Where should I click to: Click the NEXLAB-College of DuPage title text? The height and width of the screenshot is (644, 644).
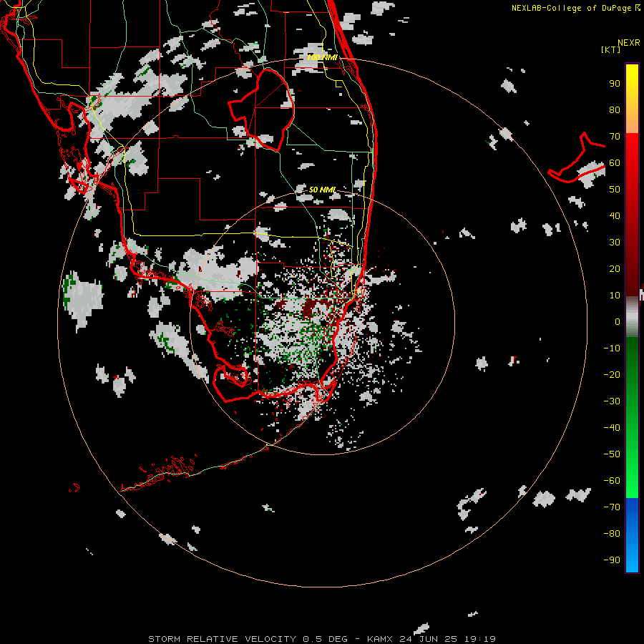pos(572,8)
